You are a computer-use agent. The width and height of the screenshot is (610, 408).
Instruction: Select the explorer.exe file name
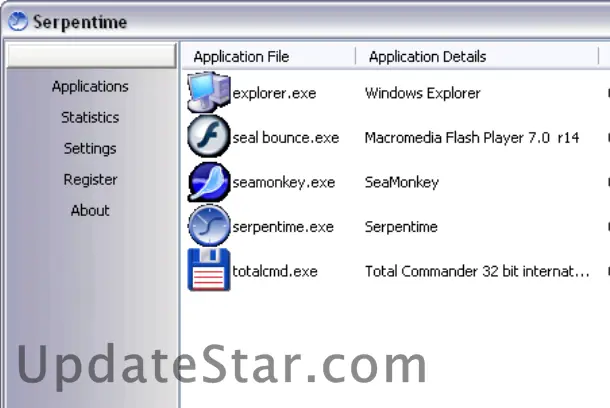(274, 93)
